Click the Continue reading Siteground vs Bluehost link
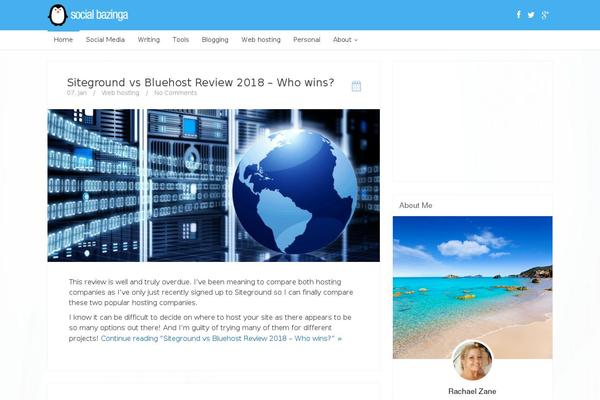600x400 pixels. click(x=221, y=338)
